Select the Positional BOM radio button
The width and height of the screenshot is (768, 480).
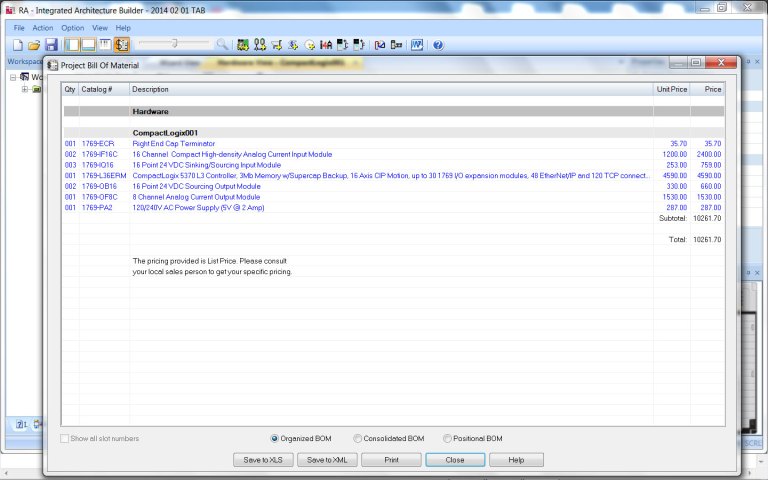(x=447, y=438)
